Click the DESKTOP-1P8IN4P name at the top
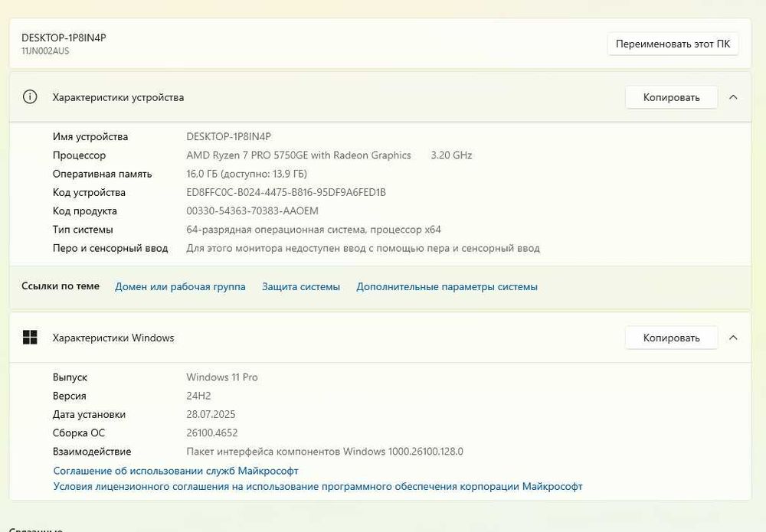This screenshot has width=766, height=532. click(x=64, y=38)
